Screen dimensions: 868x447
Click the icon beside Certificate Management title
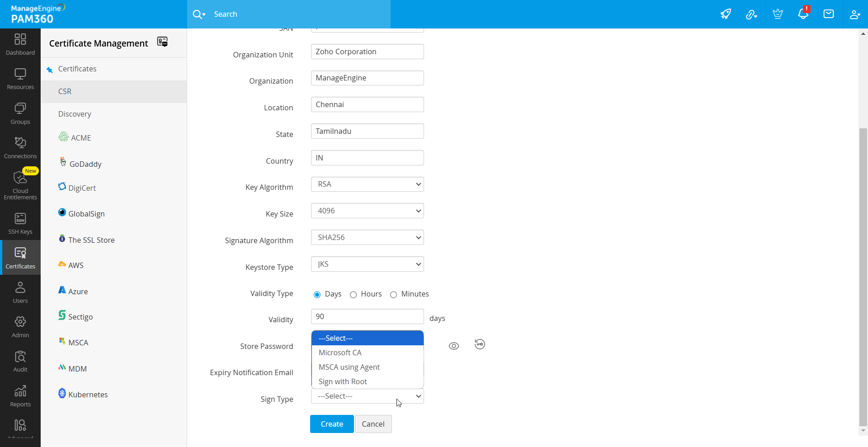[162, 42]
